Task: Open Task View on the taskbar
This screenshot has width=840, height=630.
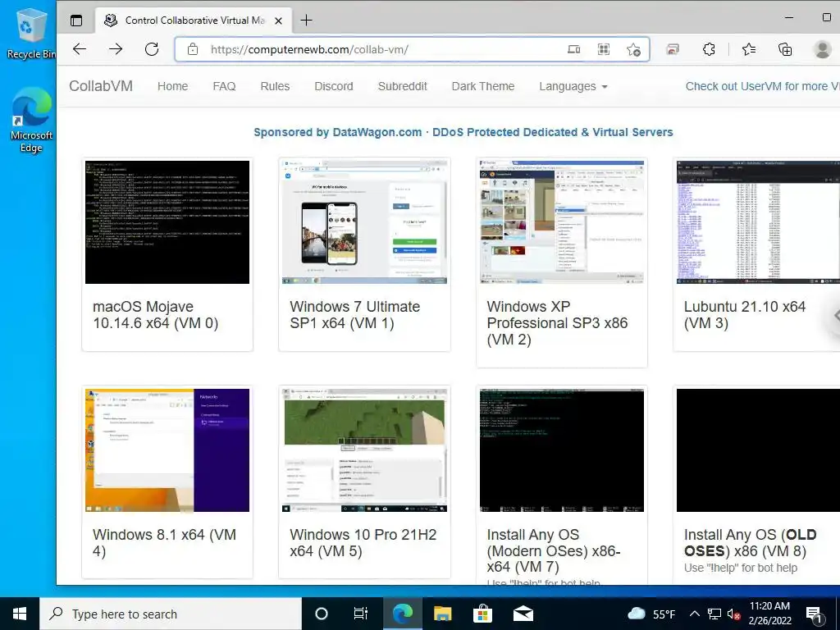Action: (361, 614)
